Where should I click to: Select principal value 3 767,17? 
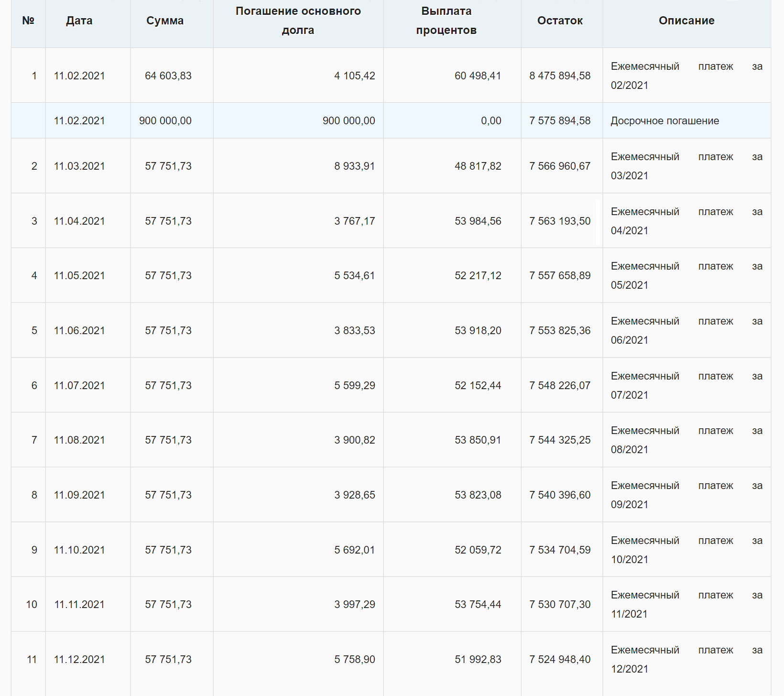point(355,221)
